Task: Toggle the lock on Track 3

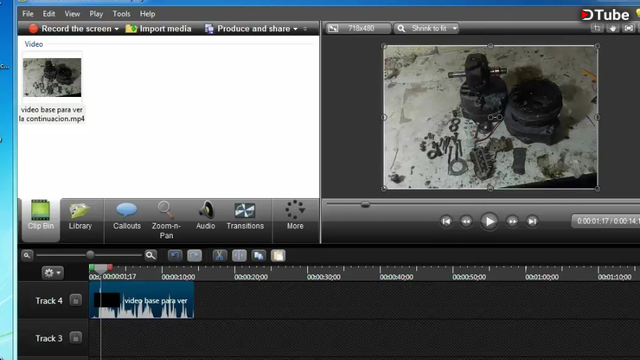Action: [x=76, y=338]
